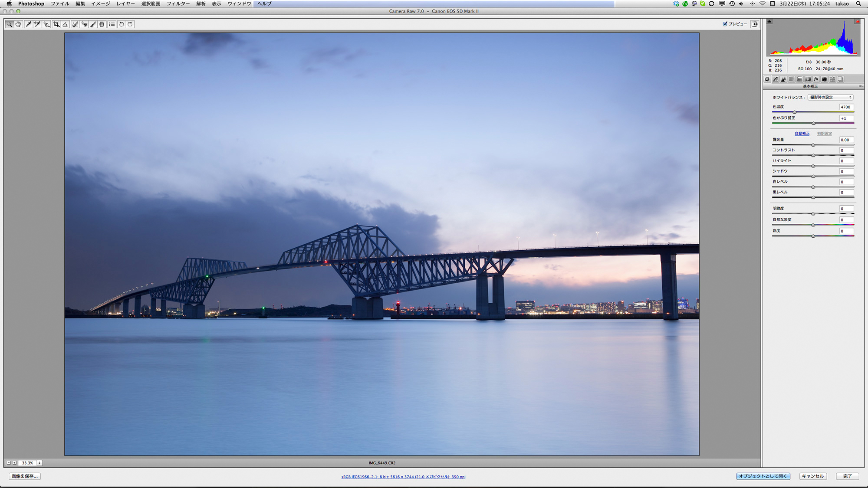Select the Straighten tool
Image resolution: width=868 pixels, height=488 pixels.
65,24
